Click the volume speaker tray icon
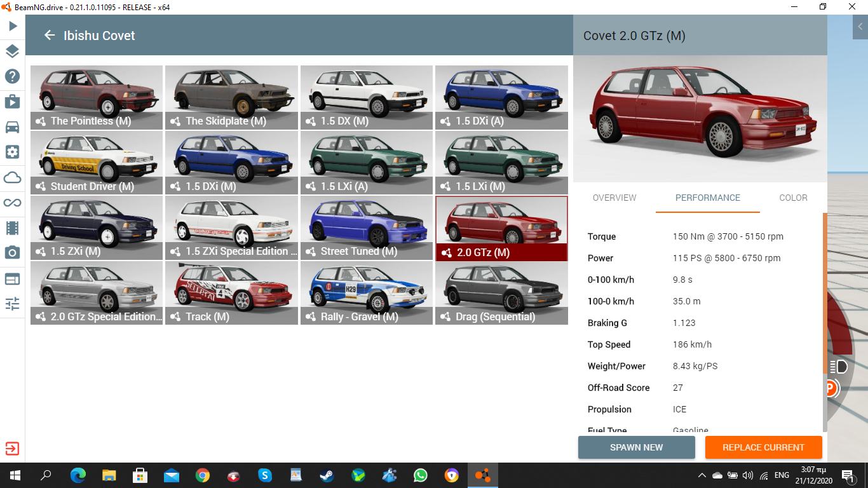Screen dimensions: 868x488 (x=747, y=475)
